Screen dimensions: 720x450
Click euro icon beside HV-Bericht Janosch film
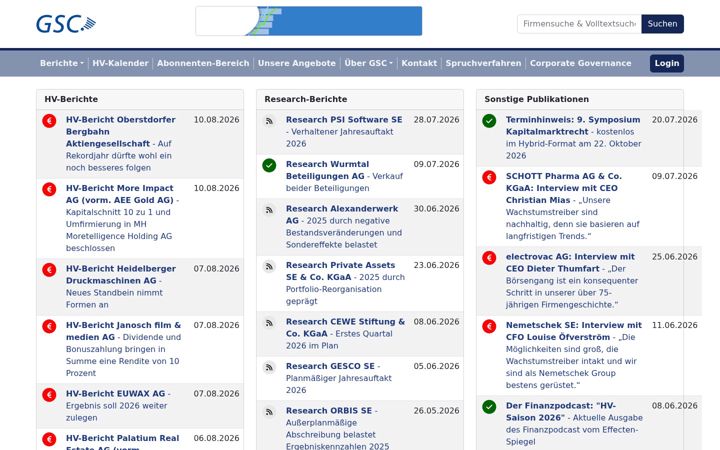[49, 326]
